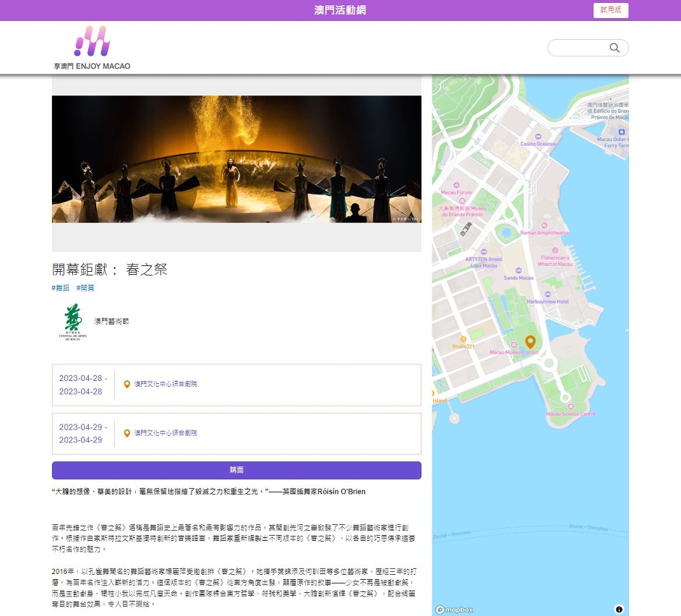Click the event banner stage image
Viewport: 681px width, 616px height.
[236, 159]
